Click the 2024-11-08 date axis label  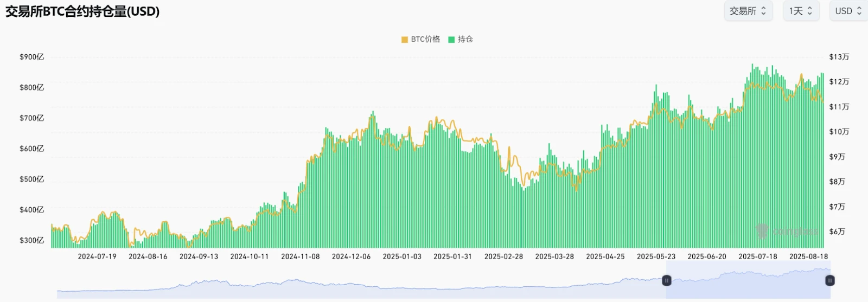pyautogui.click(x=300, y=256)
